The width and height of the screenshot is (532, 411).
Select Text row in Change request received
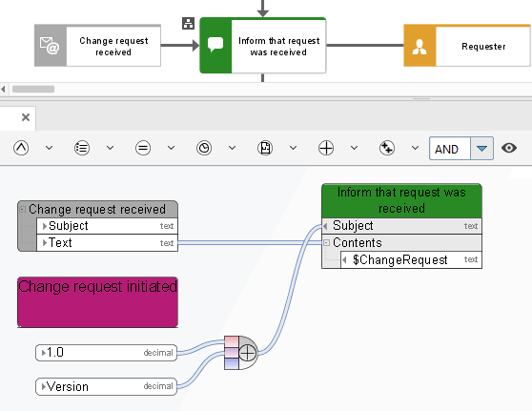click(107, 243)
